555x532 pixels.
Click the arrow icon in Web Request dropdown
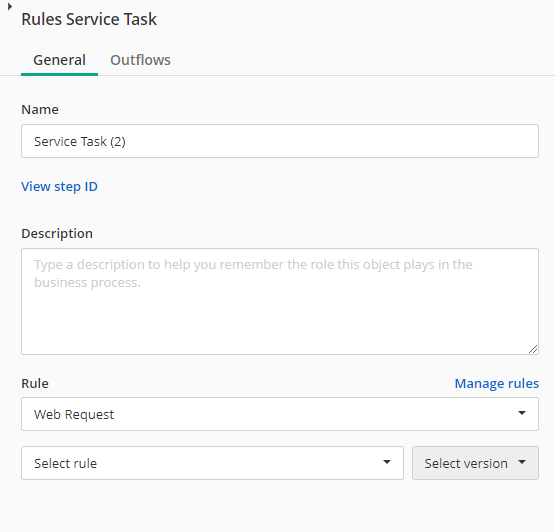click(x=522, y=413)
